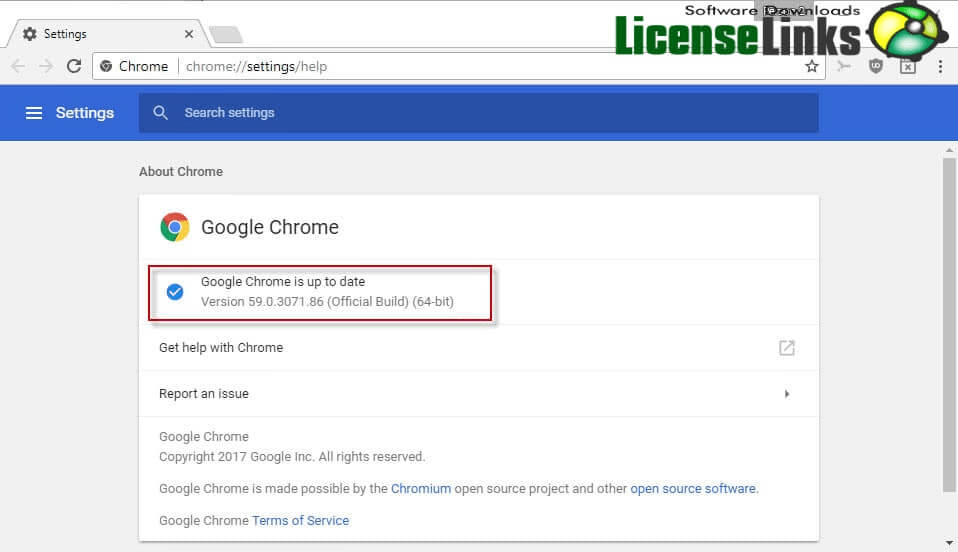Open the Chromium link

[x=421, y=488]
